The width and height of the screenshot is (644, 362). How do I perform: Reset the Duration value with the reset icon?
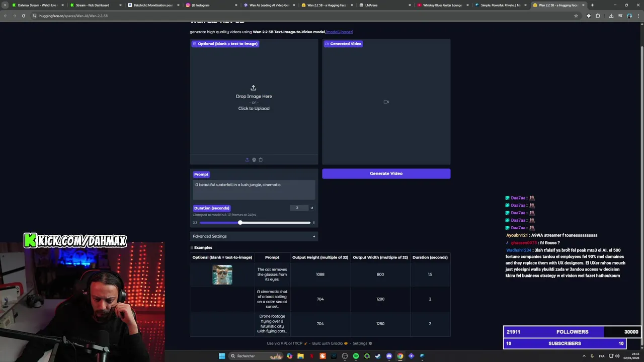(x=311, y=208)
